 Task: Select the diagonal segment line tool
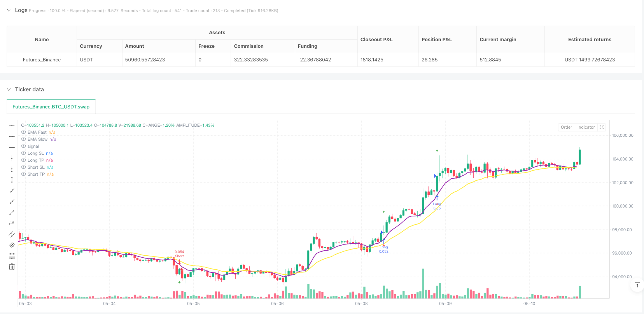(12, 212)
